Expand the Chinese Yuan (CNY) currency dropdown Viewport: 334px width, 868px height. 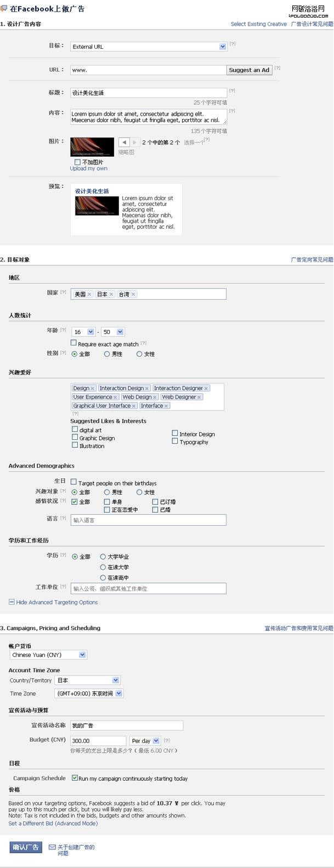82,655
